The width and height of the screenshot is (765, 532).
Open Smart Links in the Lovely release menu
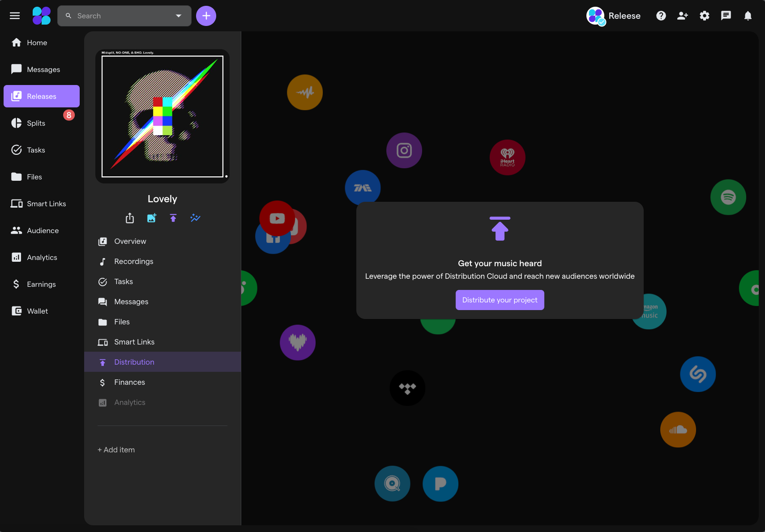[x=162, y=342]
